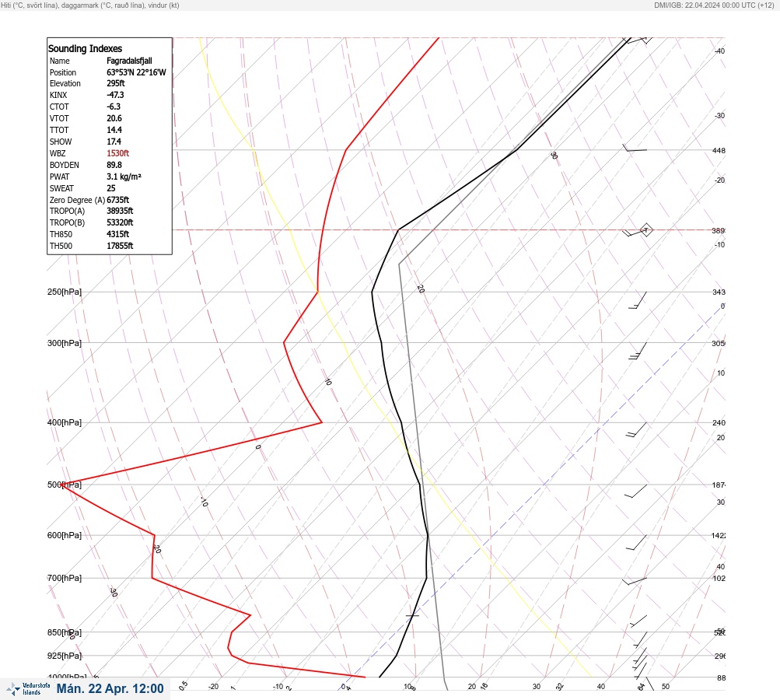Click the 'Mán. 22 Apr. 12:00' timestamp
This screenshot has height=700, width=780.
pyautogui.click(x=110, y=688)
